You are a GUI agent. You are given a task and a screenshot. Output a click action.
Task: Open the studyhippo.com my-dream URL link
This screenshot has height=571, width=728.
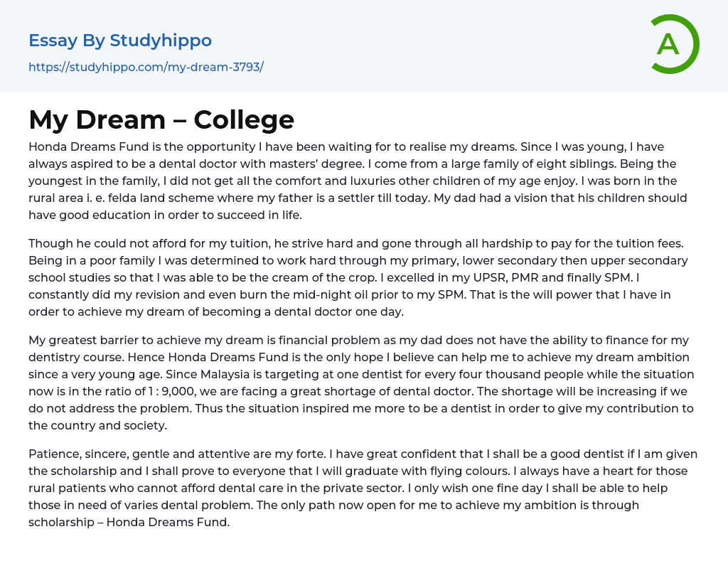click(146, 68)
